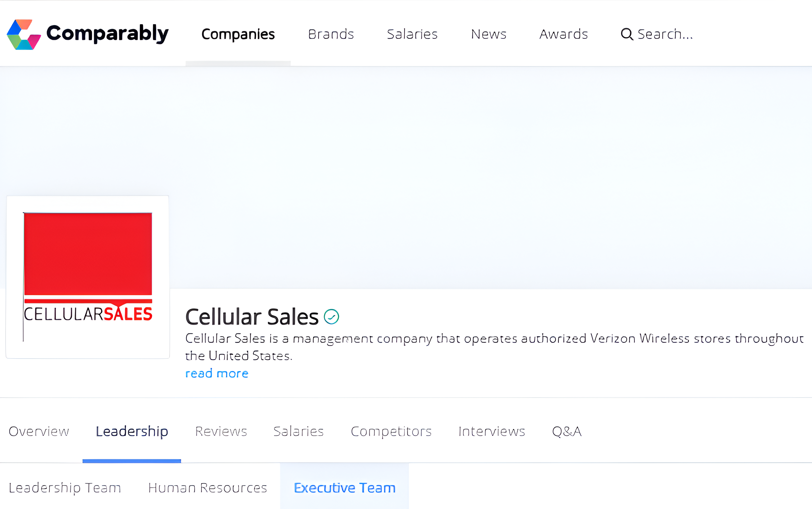This screenshot has width=812, height=509.
Task: Click the Comparably hexagon logo icon
Action: (24, 35)
